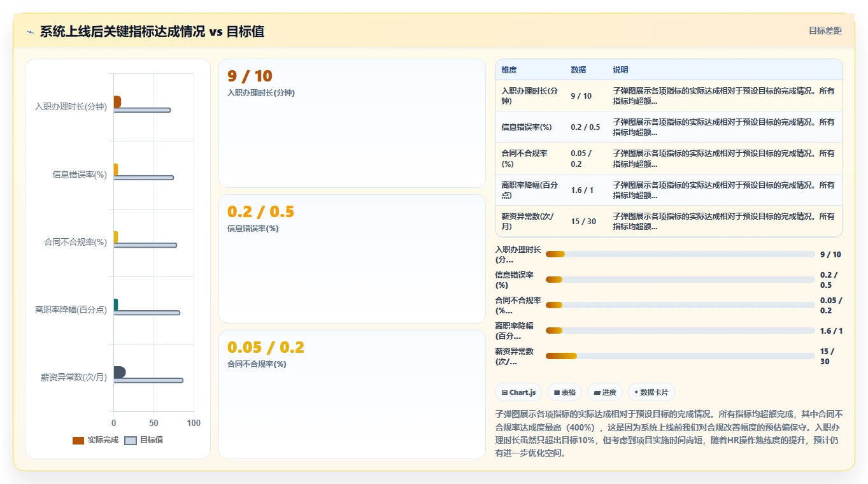
Task: Open the 0.2 / 0.5 信息错误率 data card
Action: point(352,259)
